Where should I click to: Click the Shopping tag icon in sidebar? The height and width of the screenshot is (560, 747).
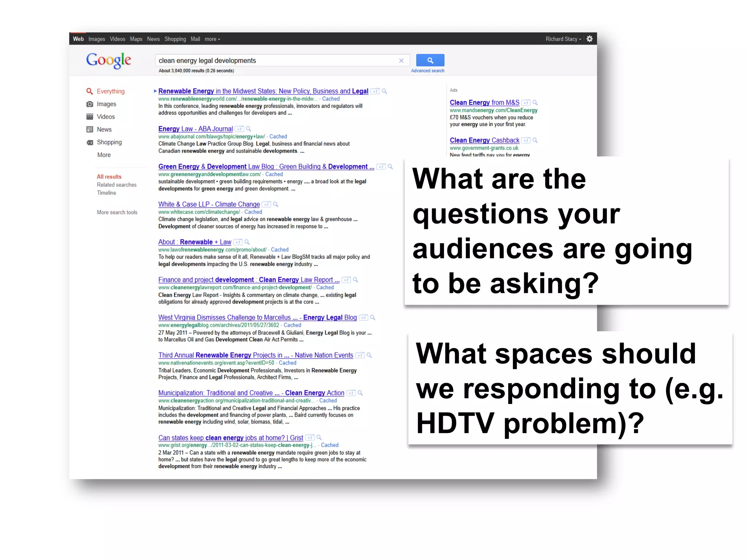[x=89, y=142]
